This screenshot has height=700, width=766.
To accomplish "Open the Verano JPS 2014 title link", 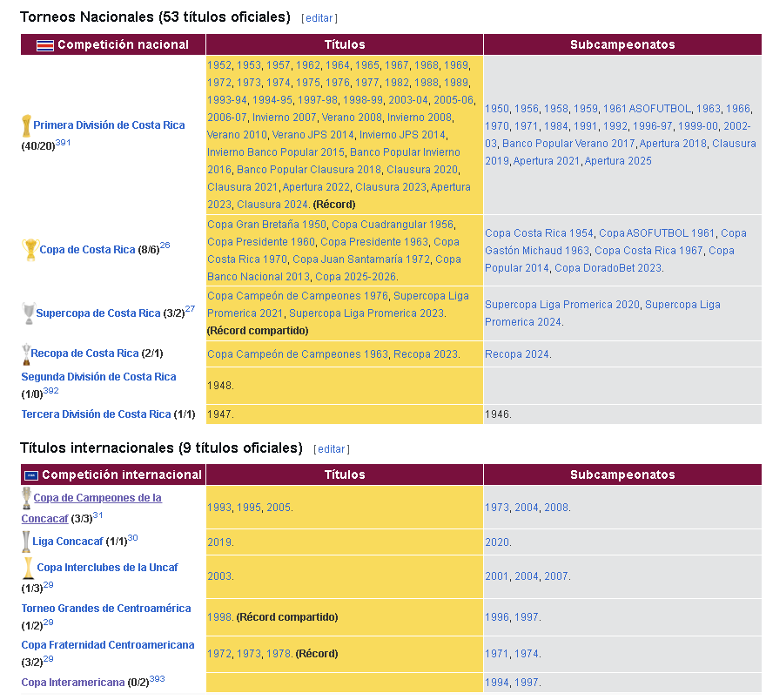I will pyautogui.click(x=312, y=135).
